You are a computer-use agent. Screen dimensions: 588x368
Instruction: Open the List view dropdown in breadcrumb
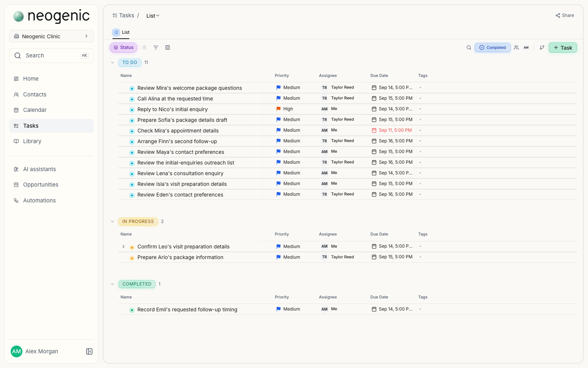point(153,16)
